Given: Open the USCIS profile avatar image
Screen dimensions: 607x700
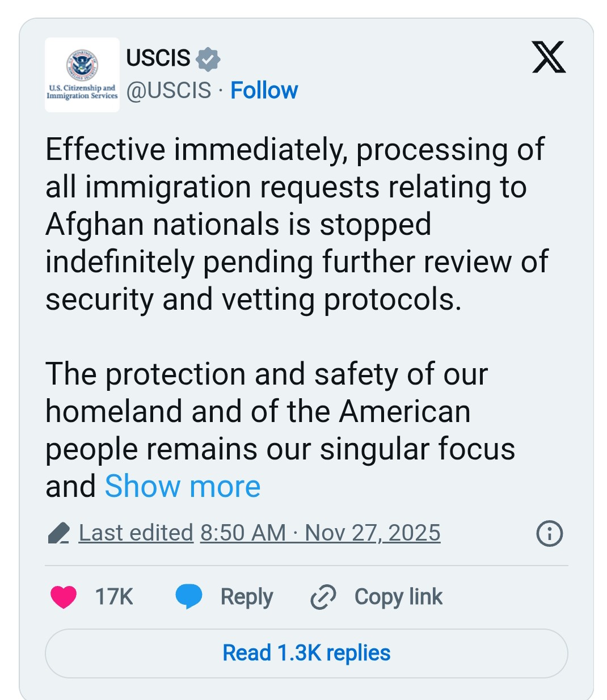Looking at the screenshot, I should [x=82, y=74].
